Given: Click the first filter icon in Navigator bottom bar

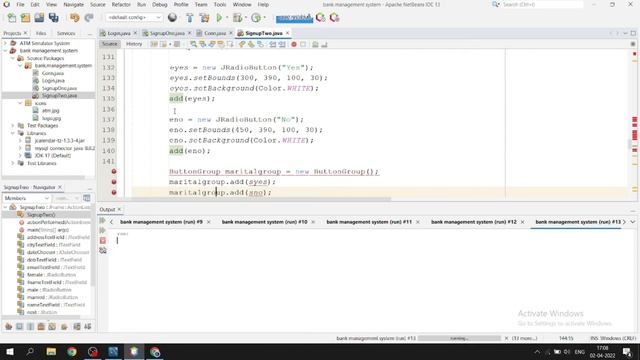Looking at the screenshot, I should (9, 327).
